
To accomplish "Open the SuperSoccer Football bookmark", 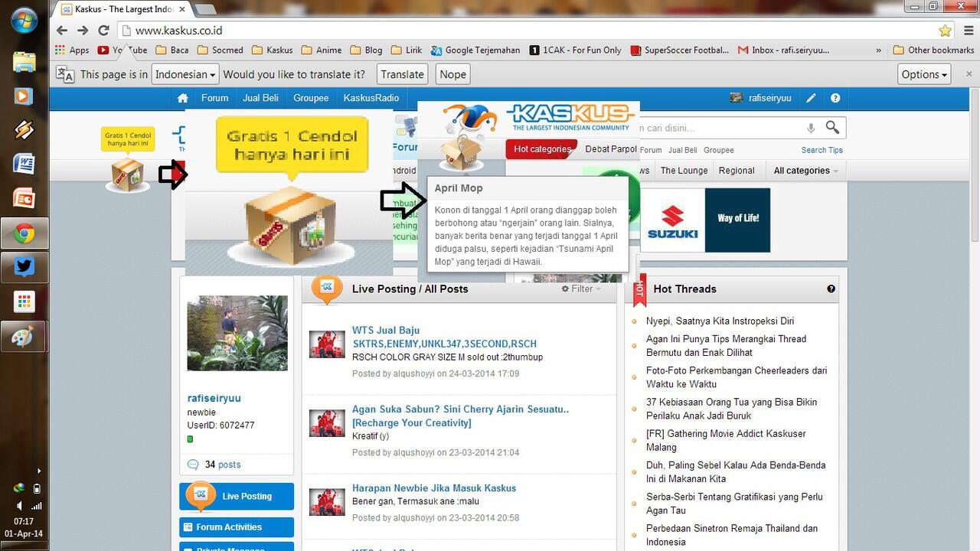I will pos(680,50).
